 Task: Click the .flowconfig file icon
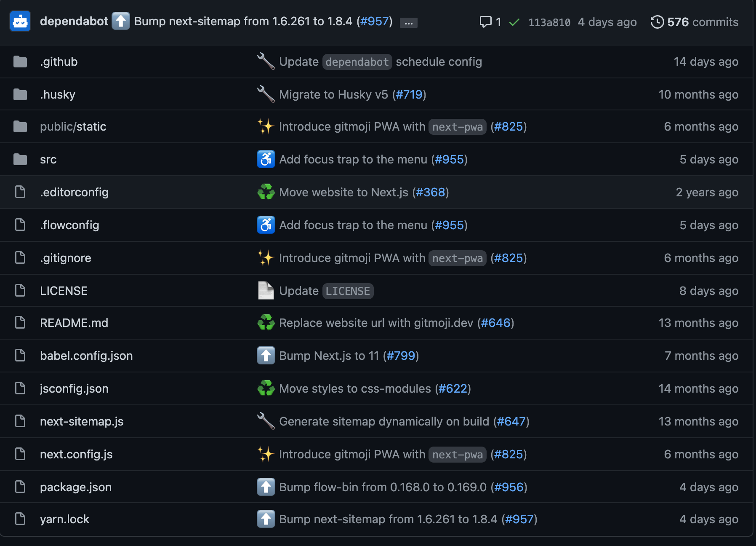point(20,225)
